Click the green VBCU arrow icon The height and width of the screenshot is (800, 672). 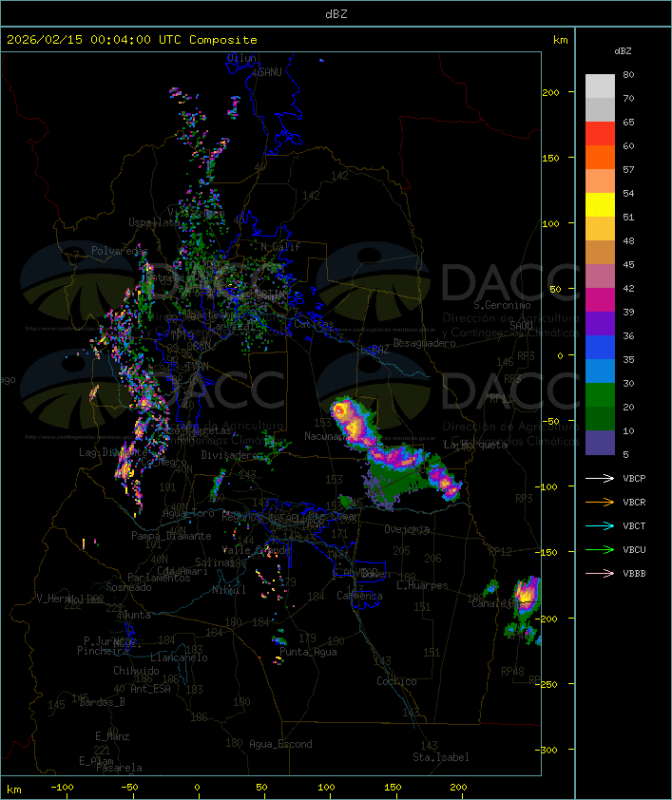click(600, 549)
